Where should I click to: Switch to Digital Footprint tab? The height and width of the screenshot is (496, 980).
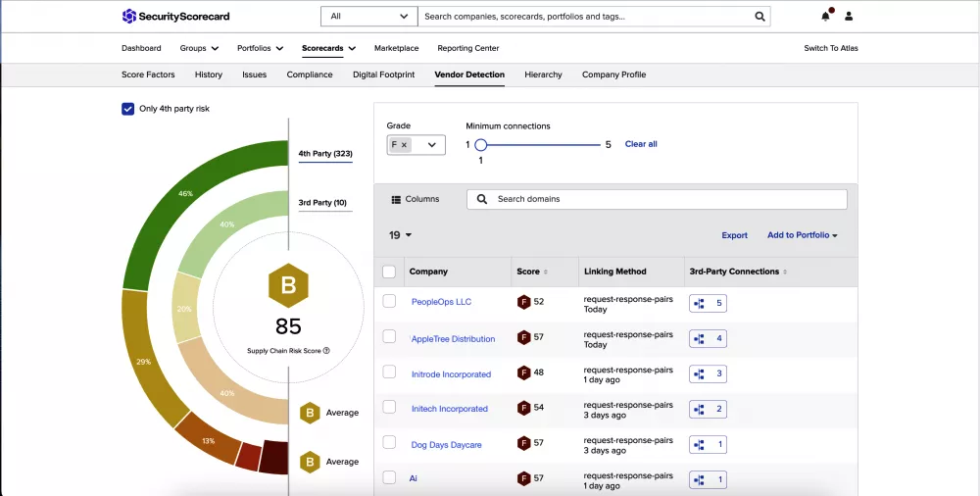pos(384,74)
